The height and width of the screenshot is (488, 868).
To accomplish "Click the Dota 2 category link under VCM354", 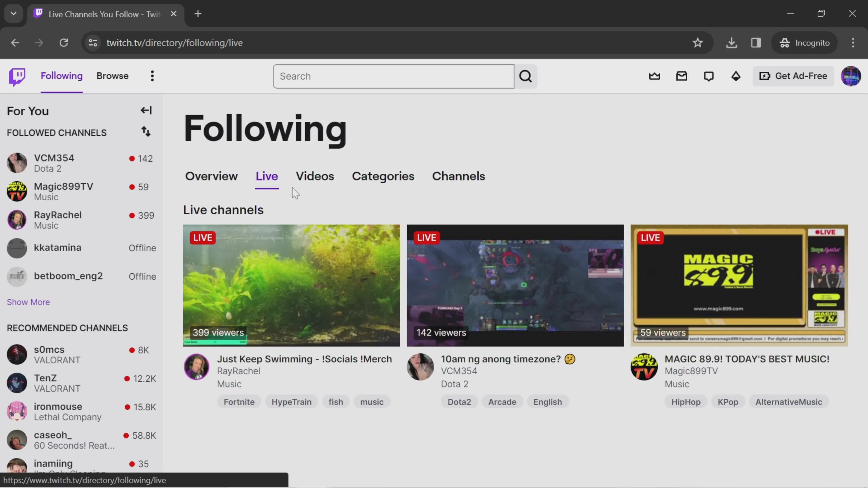I will pyautogui.click(x=455, y=384).
